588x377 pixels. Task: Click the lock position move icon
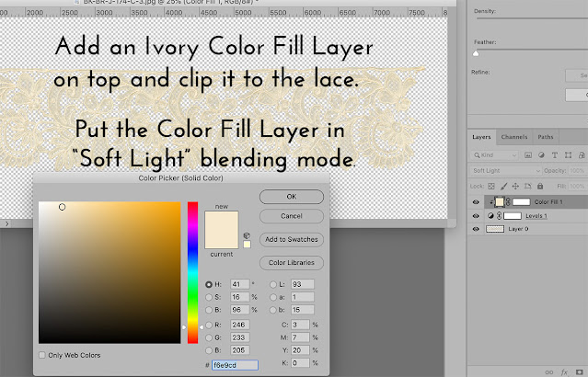tap(515, 187)
